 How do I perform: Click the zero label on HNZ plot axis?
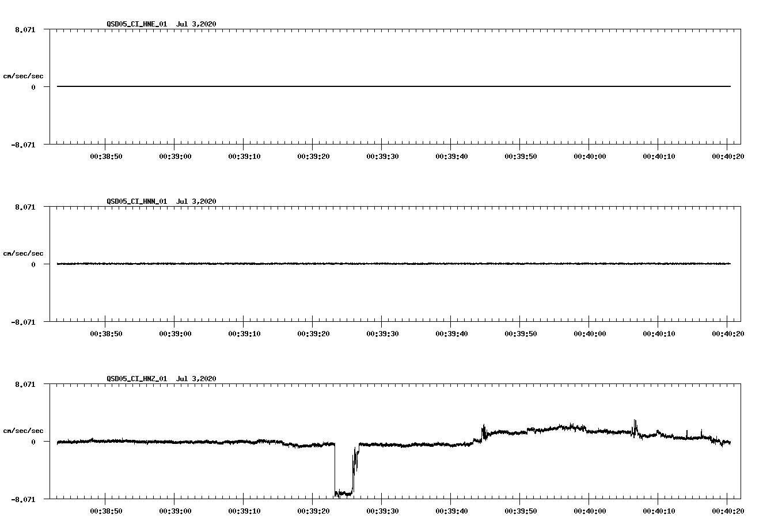(x=33, y=442)
